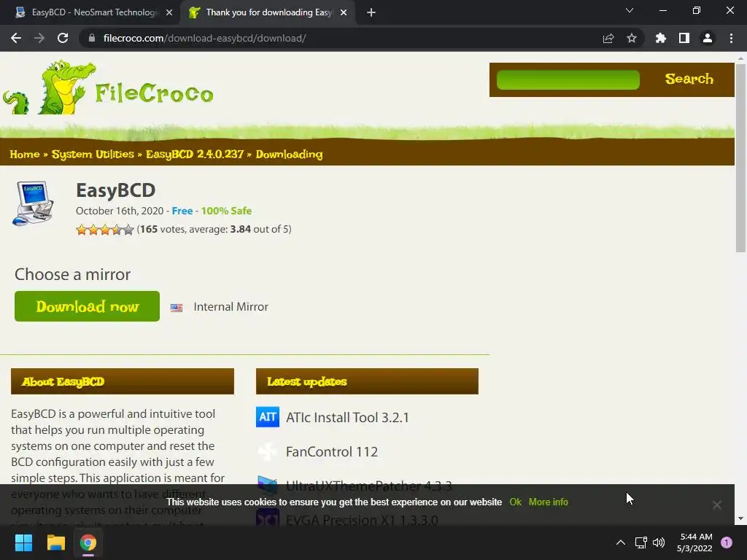Open the volume tray icon

coord(659,542)
